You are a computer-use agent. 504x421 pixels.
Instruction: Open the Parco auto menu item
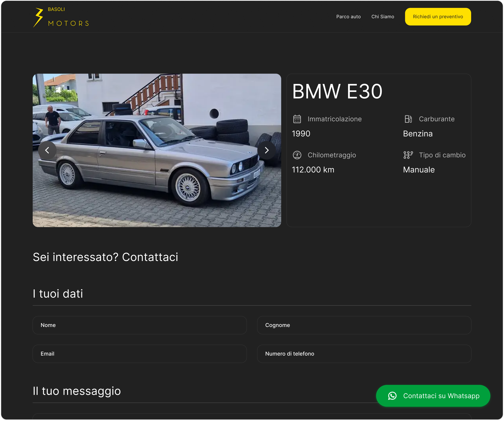point(348,17)
